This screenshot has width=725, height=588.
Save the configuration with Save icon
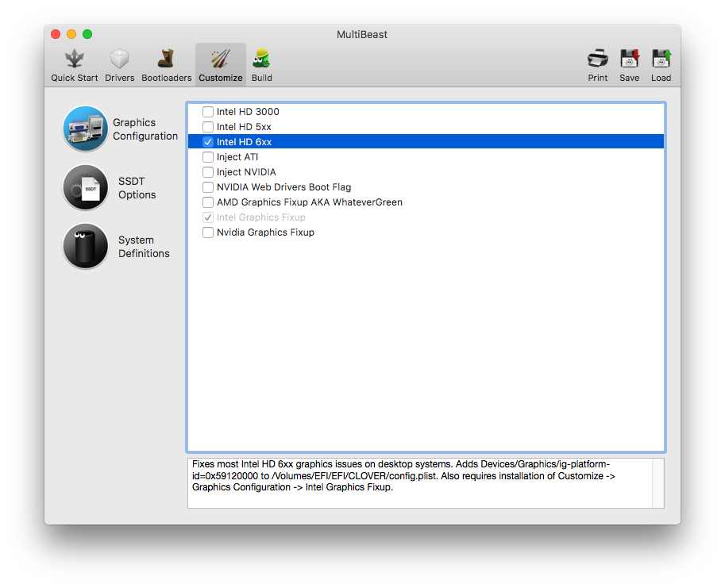[629, 65]
